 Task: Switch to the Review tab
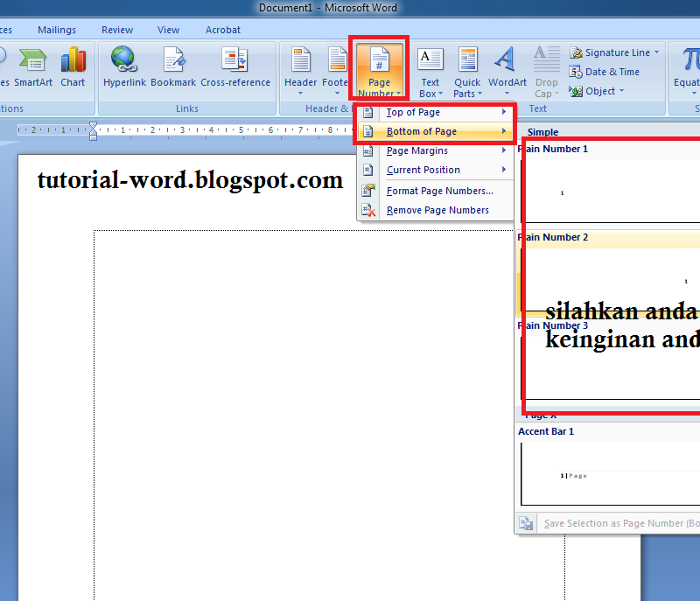117,30
